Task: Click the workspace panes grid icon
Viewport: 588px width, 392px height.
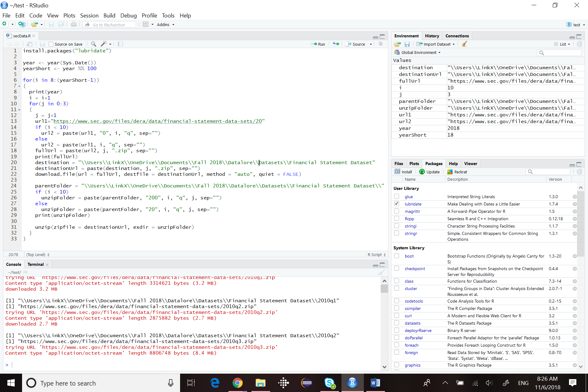Action: [145, 24]
